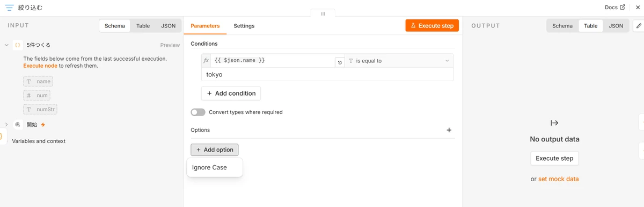
Task: Click set mock data link
Action: (558, 179)
